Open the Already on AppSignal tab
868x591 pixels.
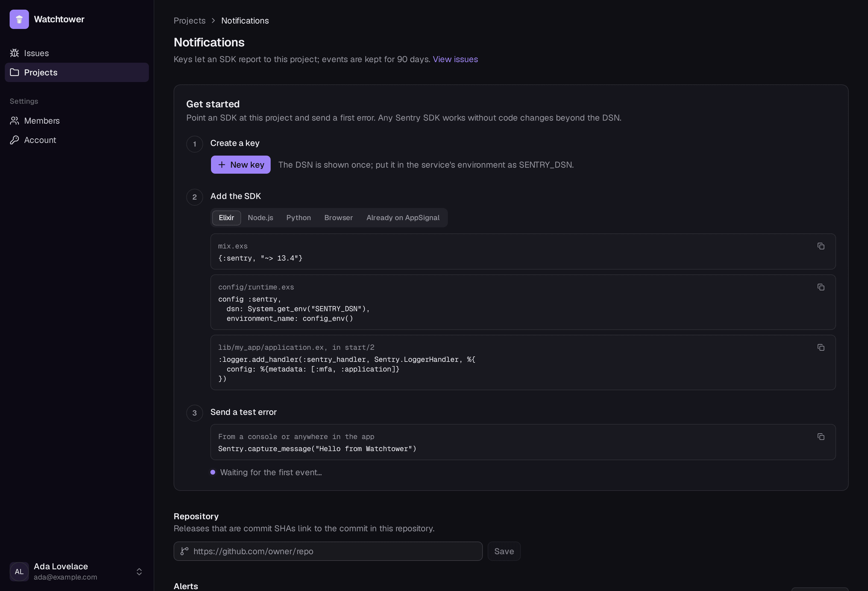tap(403, 218)
